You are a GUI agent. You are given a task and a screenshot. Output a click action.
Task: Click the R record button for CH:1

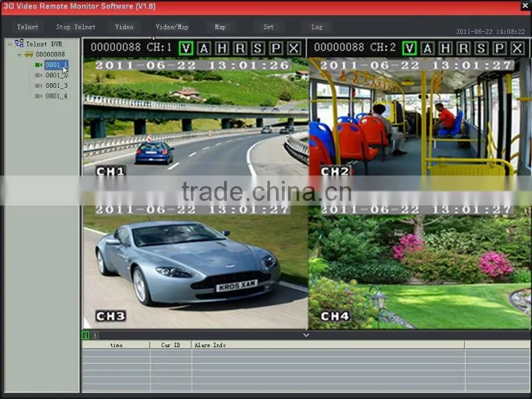point(240,48)
